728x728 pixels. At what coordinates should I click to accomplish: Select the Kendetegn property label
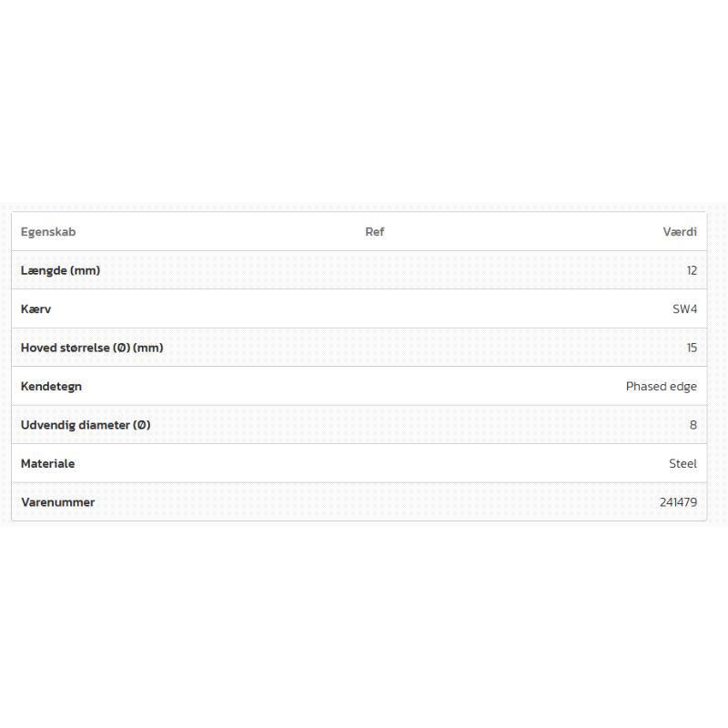(51, 387)
